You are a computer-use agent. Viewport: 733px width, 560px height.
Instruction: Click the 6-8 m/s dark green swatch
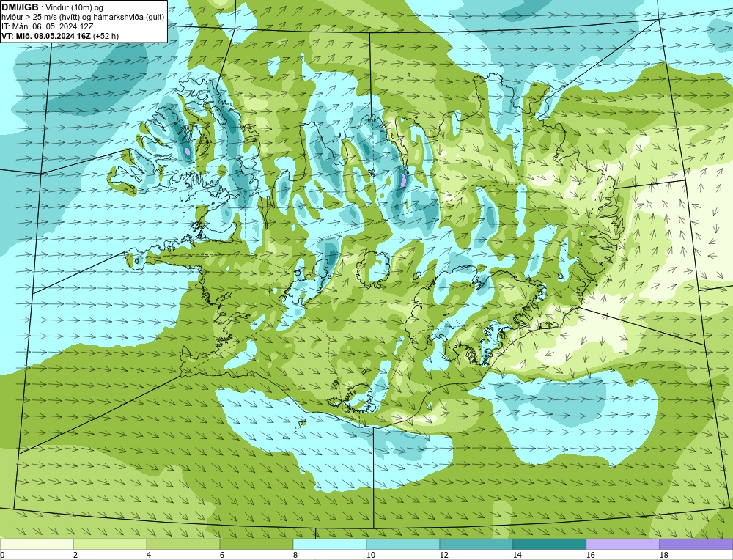point(257,544)
